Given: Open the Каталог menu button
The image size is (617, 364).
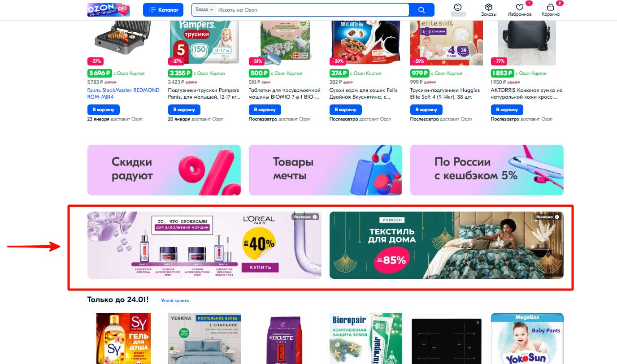Looking at the screenshot, I should click(x=164, y=9).
